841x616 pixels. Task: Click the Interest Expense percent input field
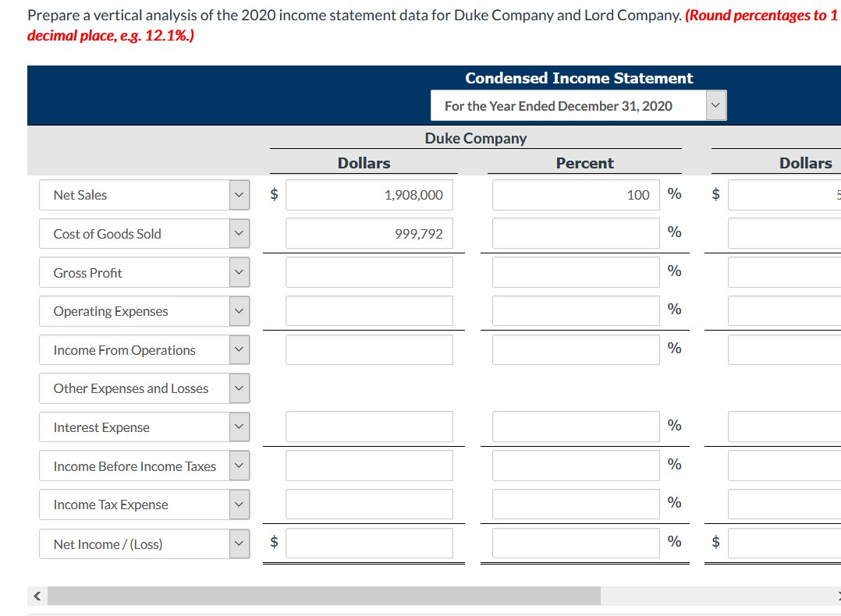pos(575,427)
